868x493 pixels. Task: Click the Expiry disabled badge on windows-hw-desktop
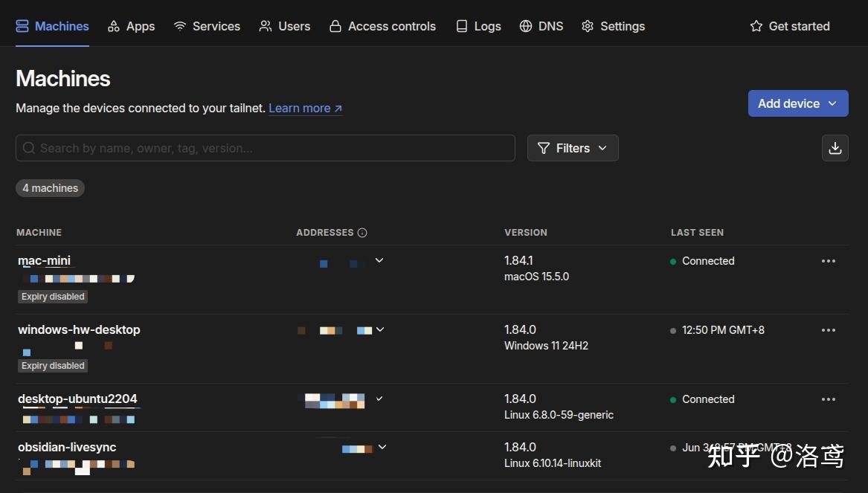(52, 365)
